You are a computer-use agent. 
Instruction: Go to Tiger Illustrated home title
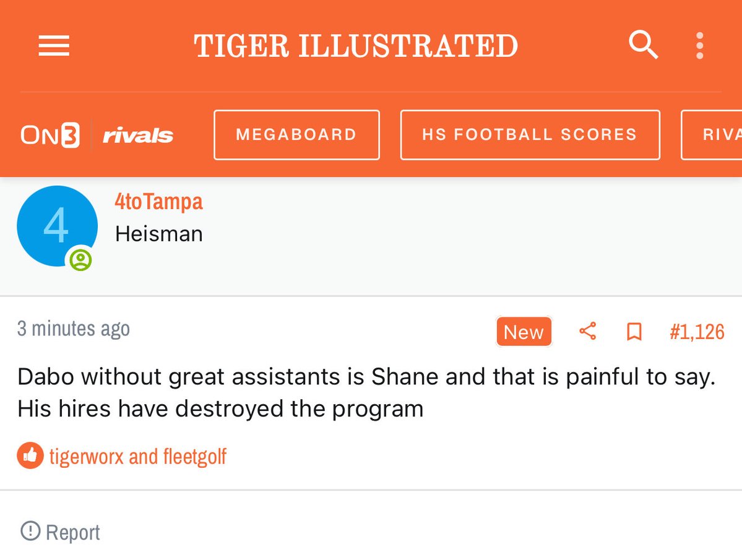(x=356, y=46)
